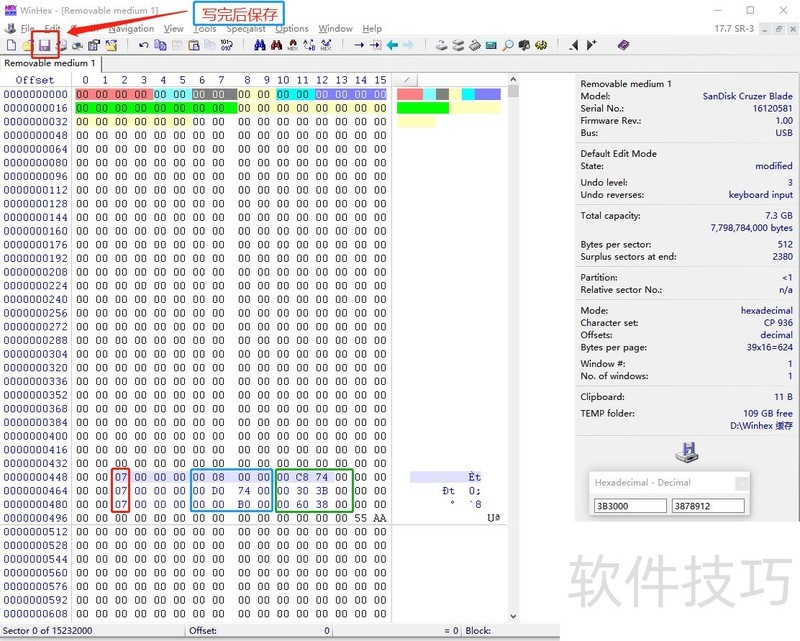This screenshot has height=641, width=800.
Task: Select the Removable medium 1 tab
Action: 50,63
